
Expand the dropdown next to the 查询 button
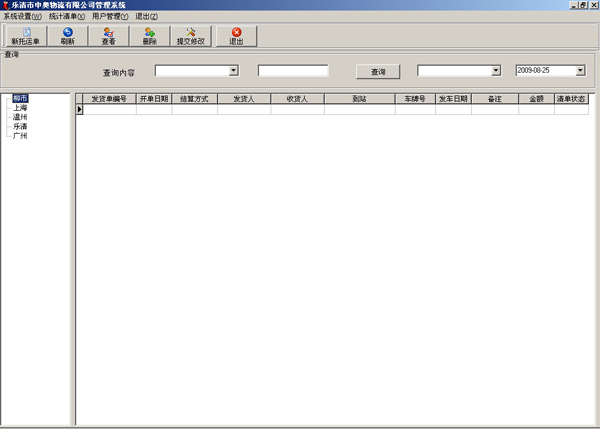pyautogui.click(x=495, y=71)
